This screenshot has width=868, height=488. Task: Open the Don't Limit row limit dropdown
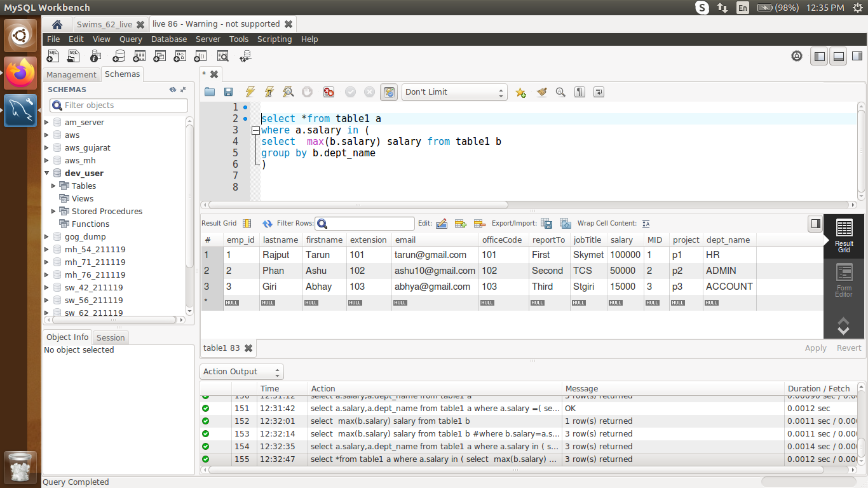click(454, 92)
